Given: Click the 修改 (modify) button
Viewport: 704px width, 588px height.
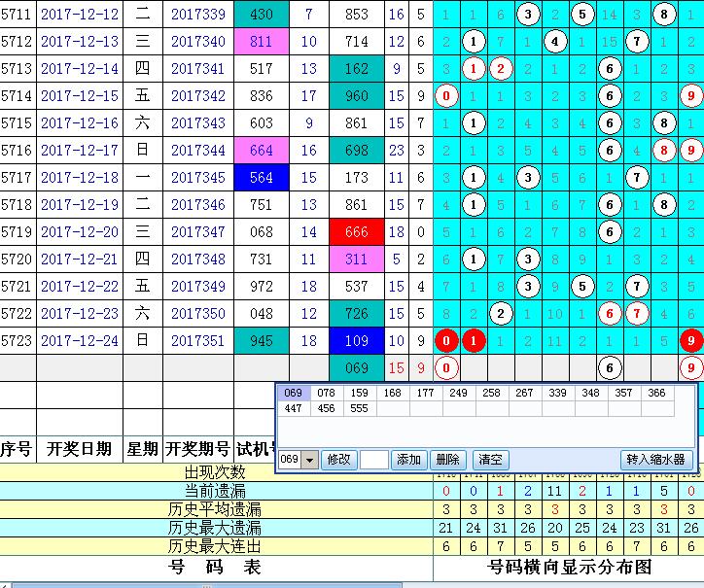Looking at the screenshot, I should (337, 460).
